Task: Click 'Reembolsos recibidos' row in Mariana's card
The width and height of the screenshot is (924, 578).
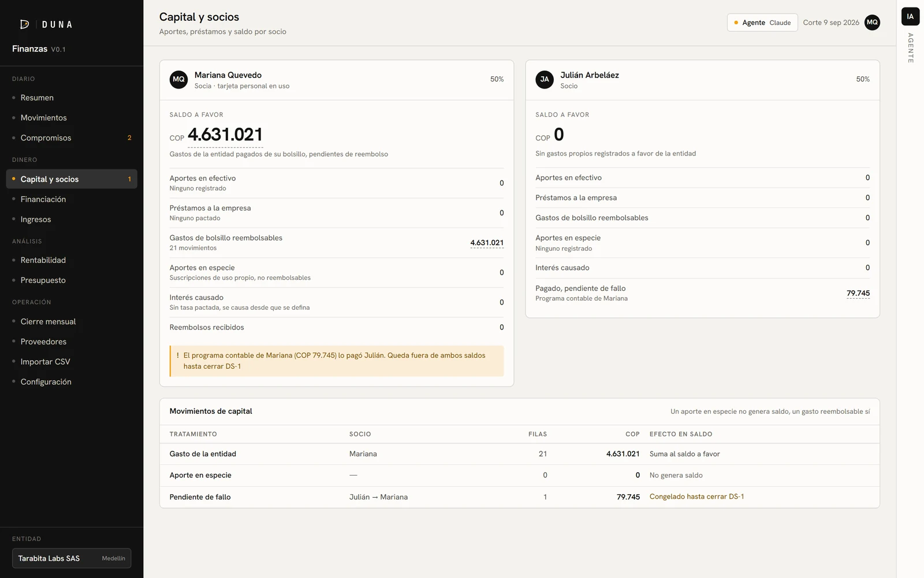Action: (x=337, y=328)
